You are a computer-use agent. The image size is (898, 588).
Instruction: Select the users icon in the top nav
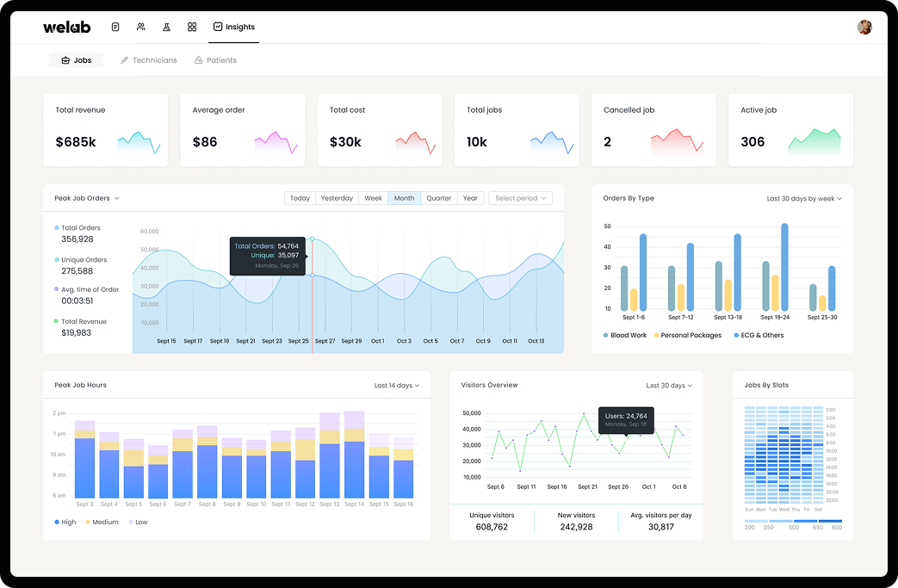point(141,27)
